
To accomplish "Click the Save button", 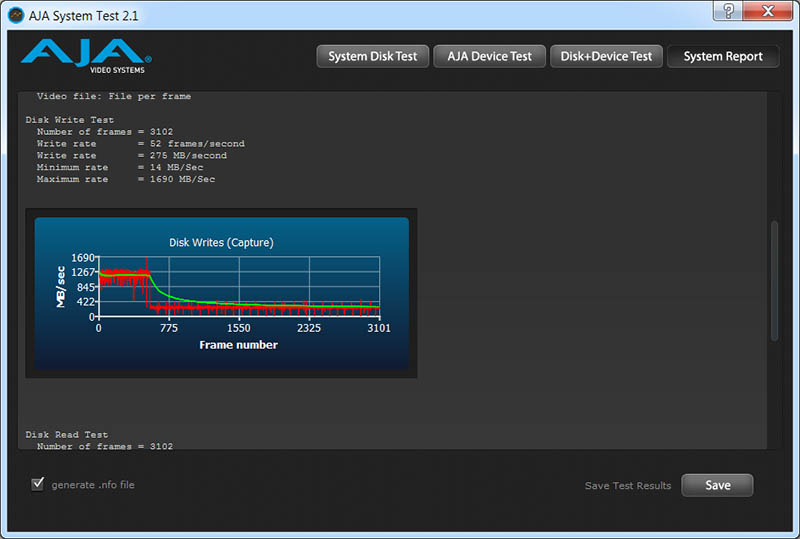I will click(717, 485).
